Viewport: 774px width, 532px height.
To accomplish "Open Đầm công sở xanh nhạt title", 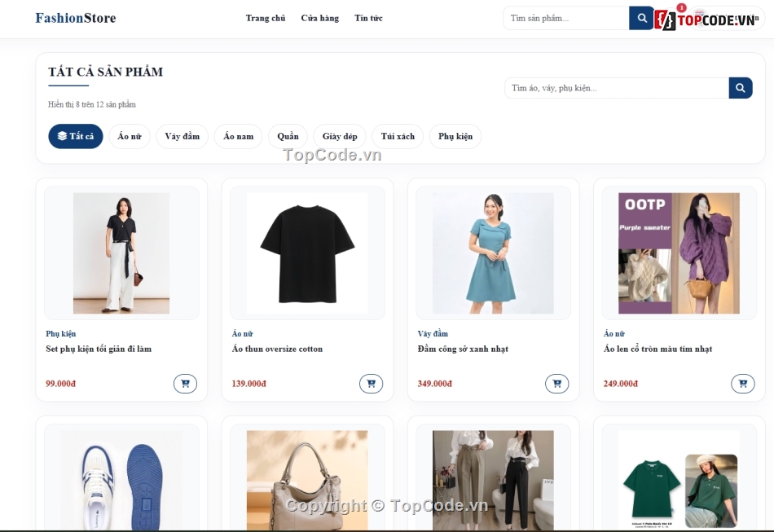I will [463, 349].
